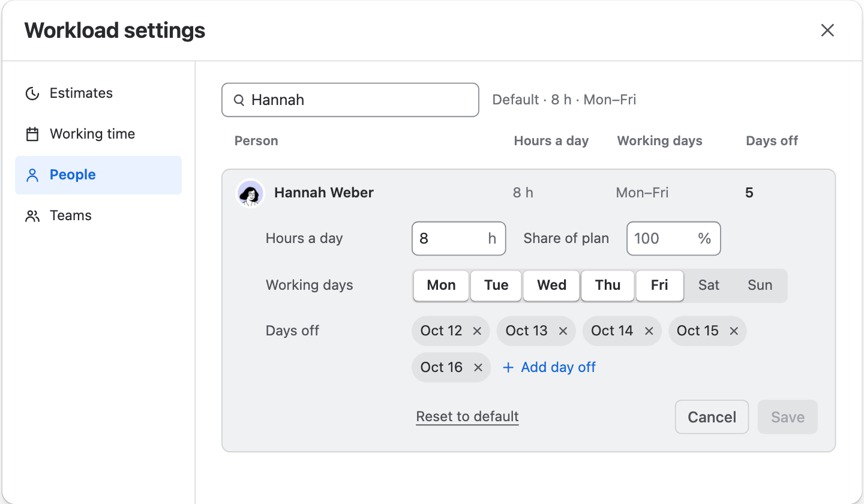Viewport: 864px width, 504px height.
Task: Click the Hours a day column header
Action: coord(551,141)
